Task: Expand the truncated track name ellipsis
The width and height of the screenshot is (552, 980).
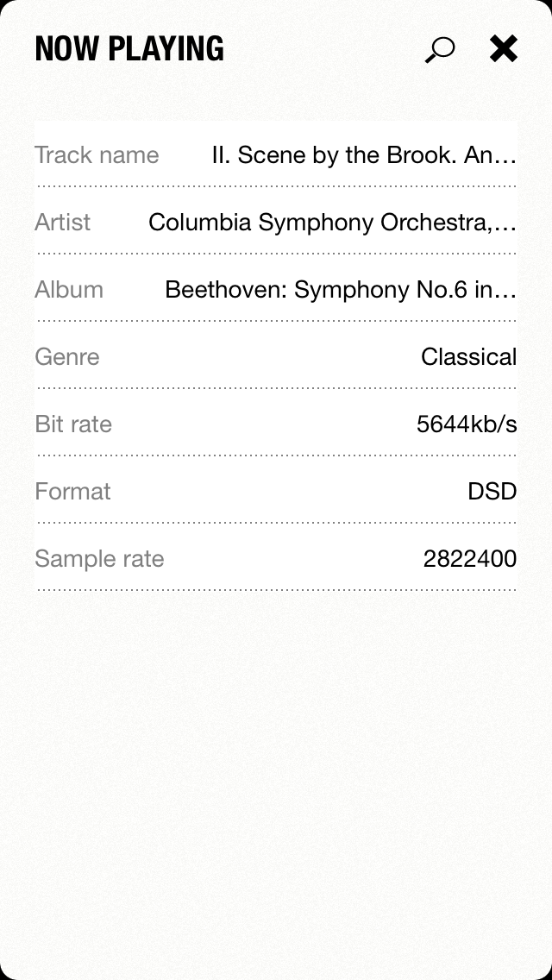Action: pos(508,157)
